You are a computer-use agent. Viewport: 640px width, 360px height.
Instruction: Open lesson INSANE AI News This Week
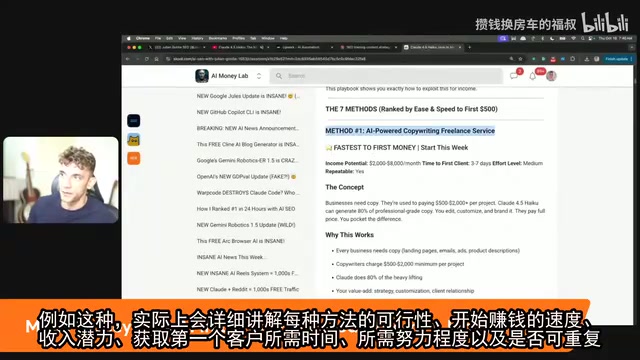231,257
